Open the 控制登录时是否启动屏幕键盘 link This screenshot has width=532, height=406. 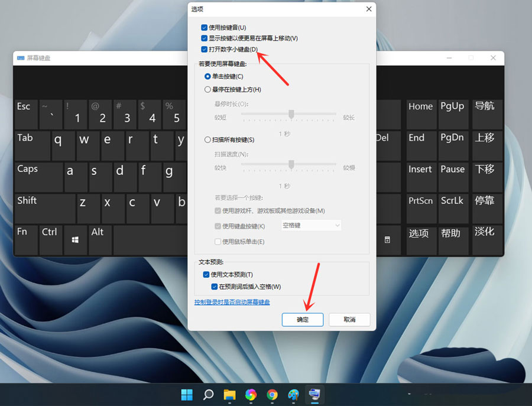232,302
